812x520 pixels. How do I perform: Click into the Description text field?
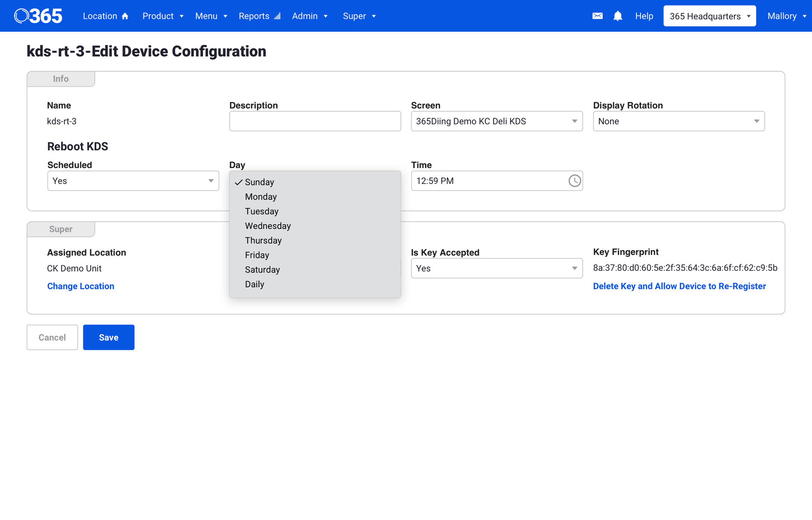click(x=315, y=121)
